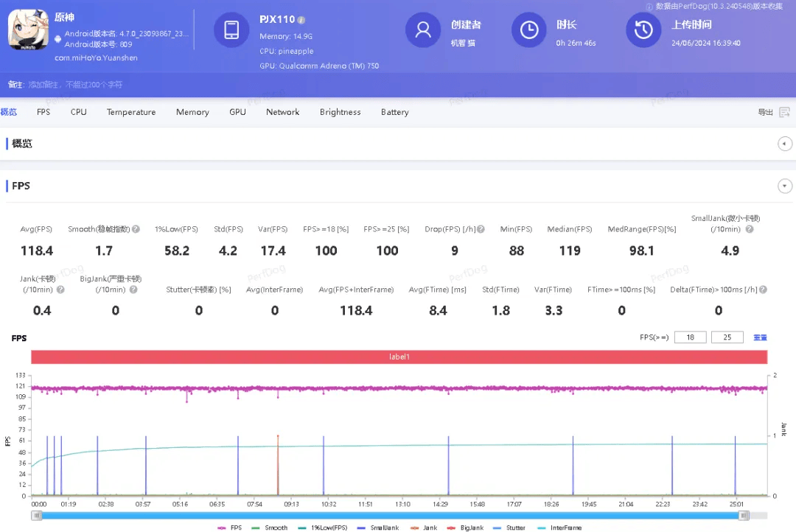
Task: Collapse the 概览 overview section
Action: click(x=784, y=144)
